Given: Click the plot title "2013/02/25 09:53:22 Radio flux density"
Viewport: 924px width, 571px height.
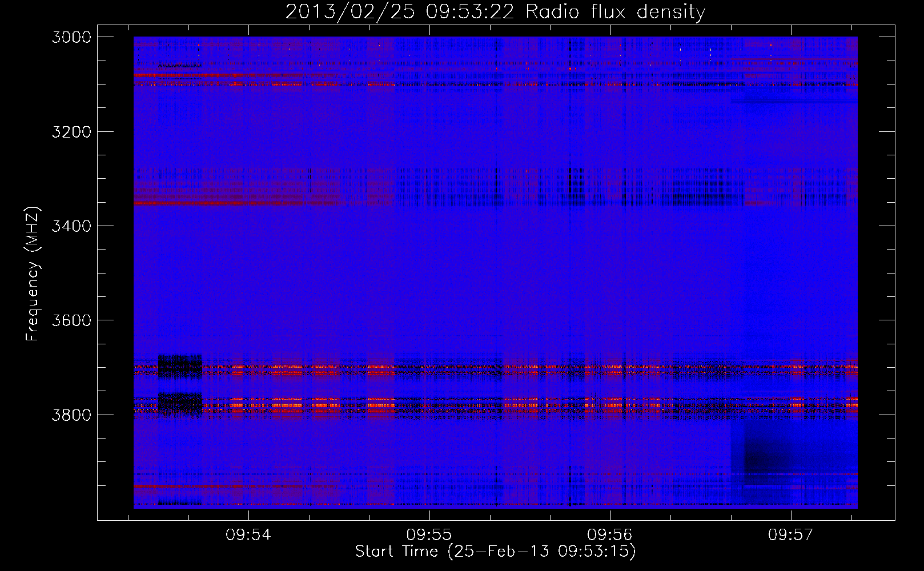Looking at the screenshot, I should click(495, 11).
